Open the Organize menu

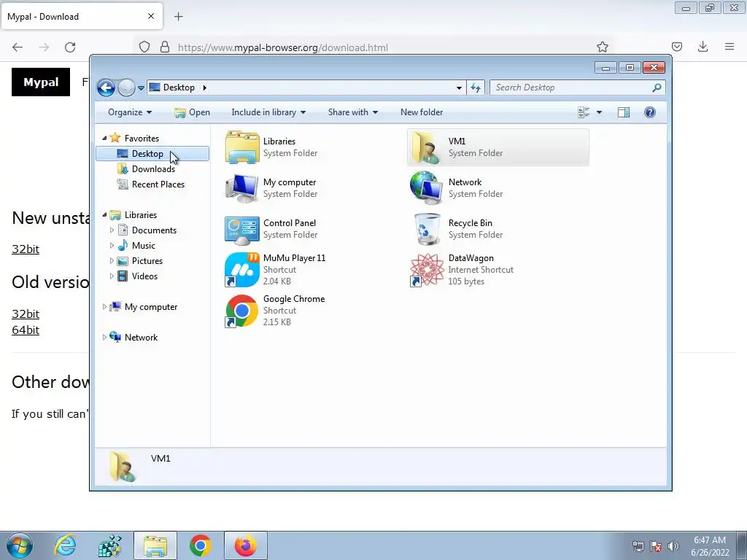coord(130,112)
